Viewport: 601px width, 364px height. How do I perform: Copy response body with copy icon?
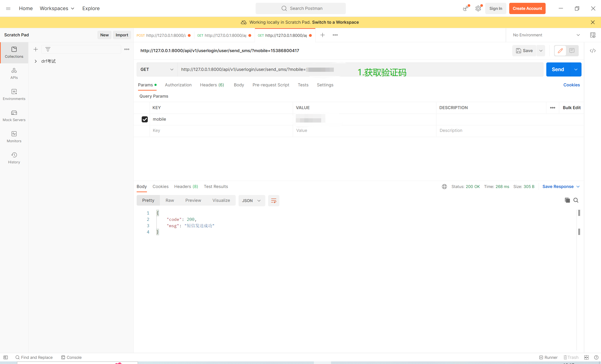tap(567, 200)
